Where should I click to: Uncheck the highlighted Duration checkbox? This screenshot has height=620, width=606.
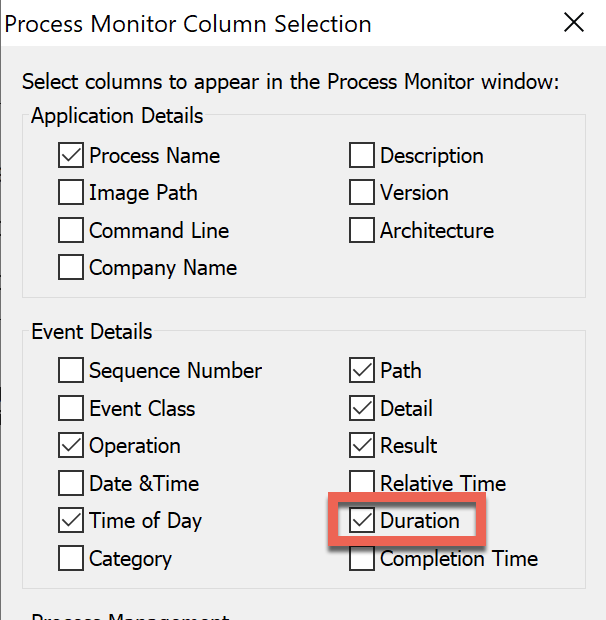(362, 520)
